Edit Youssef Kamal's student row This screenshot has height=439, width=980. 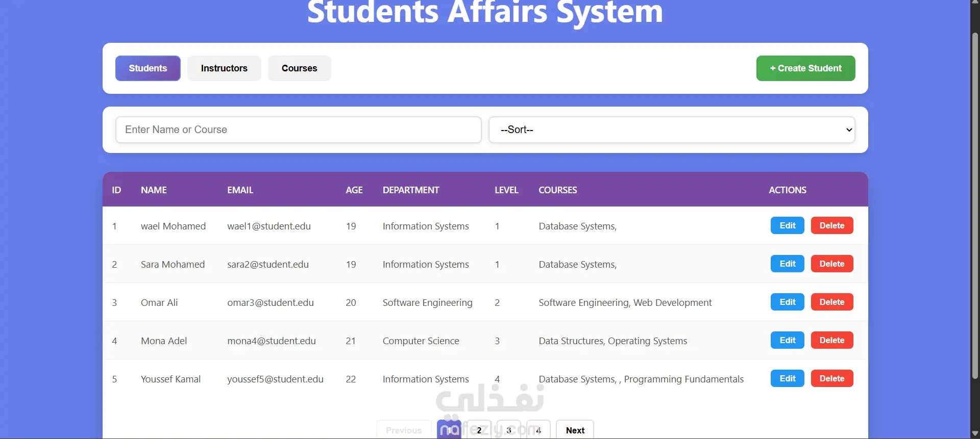pos(787,378)
